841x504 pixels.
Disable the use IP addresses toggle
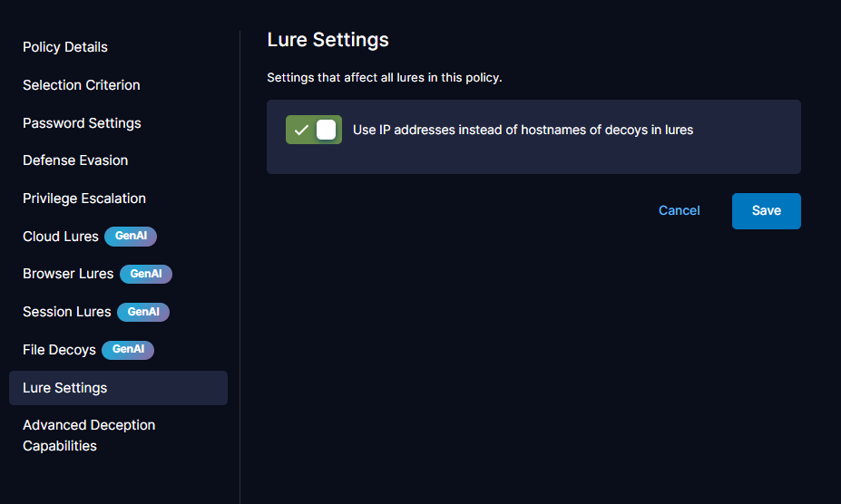pyautogui.click(x=314, y=130)
